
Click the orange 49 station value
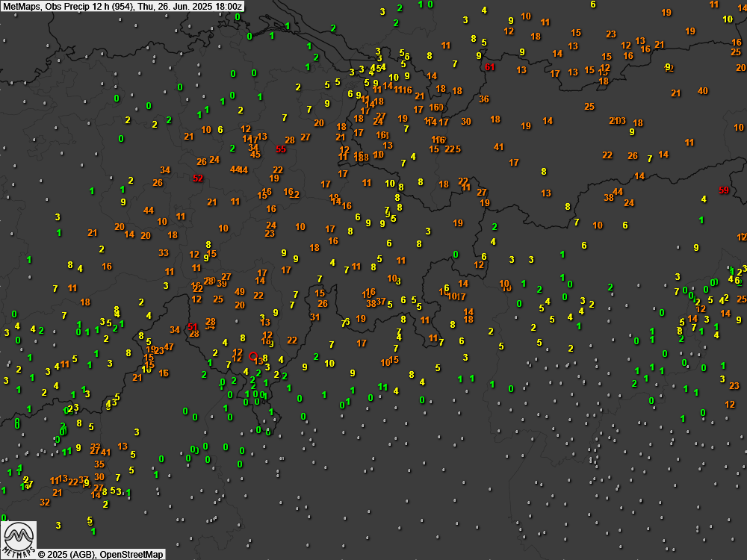(240, 292)
